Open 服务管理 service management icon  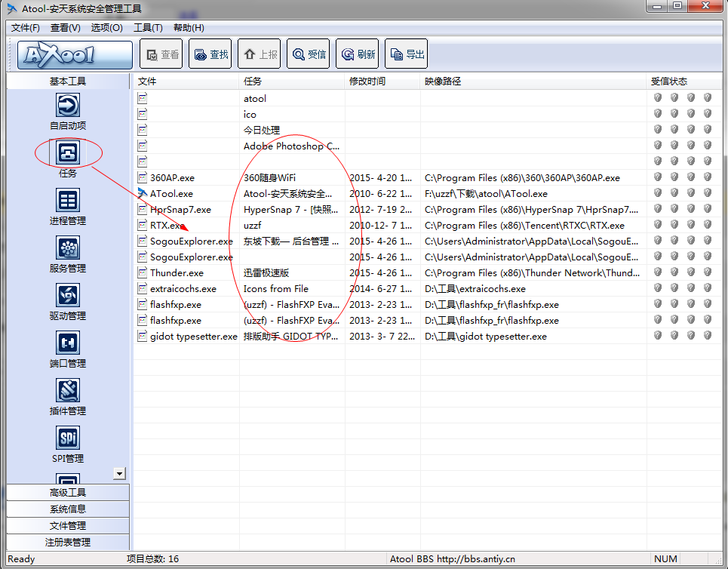(68, 248)
